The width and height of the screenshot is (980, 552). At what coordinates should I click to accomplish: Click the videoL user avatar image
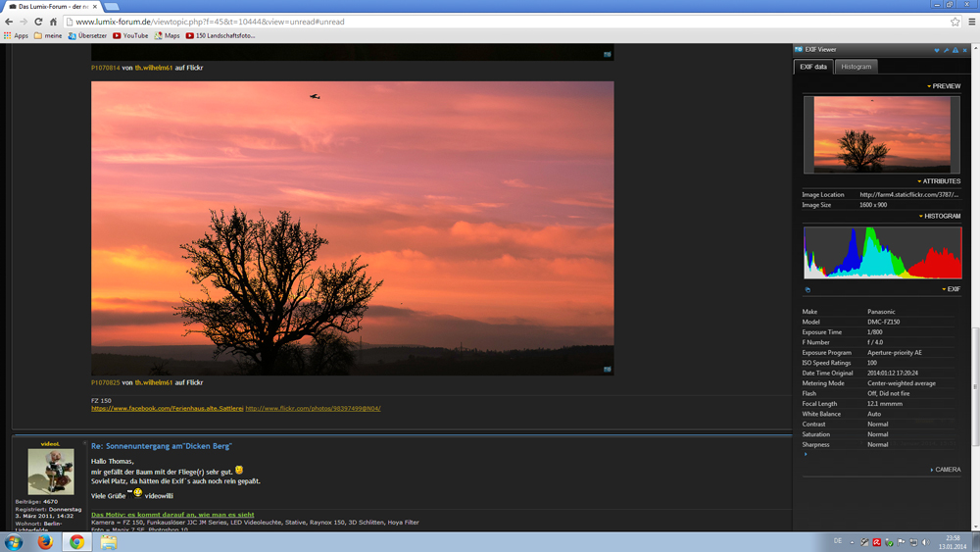[51, 472]
